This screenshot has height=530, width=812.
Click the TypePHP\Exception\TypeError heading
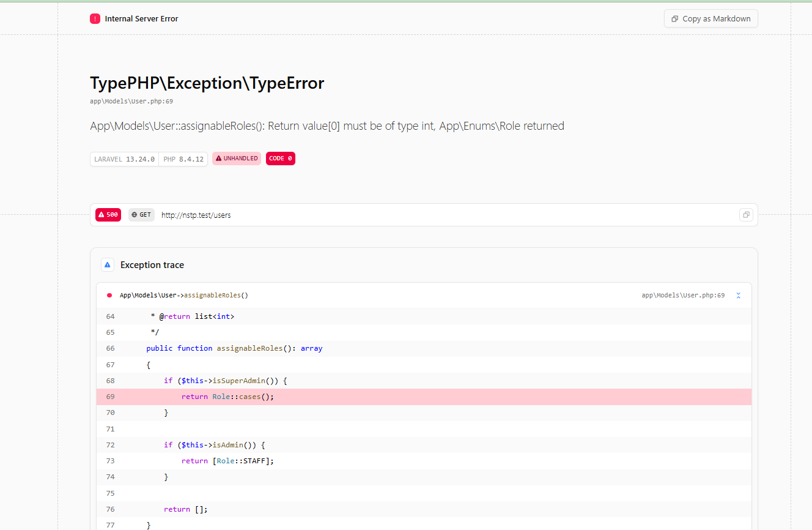pos(207,83)
